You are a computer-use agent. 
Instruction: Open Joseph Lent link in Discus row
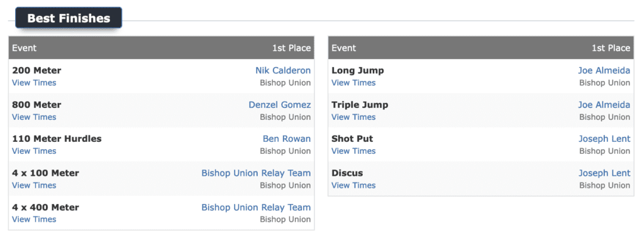[604, 173]
